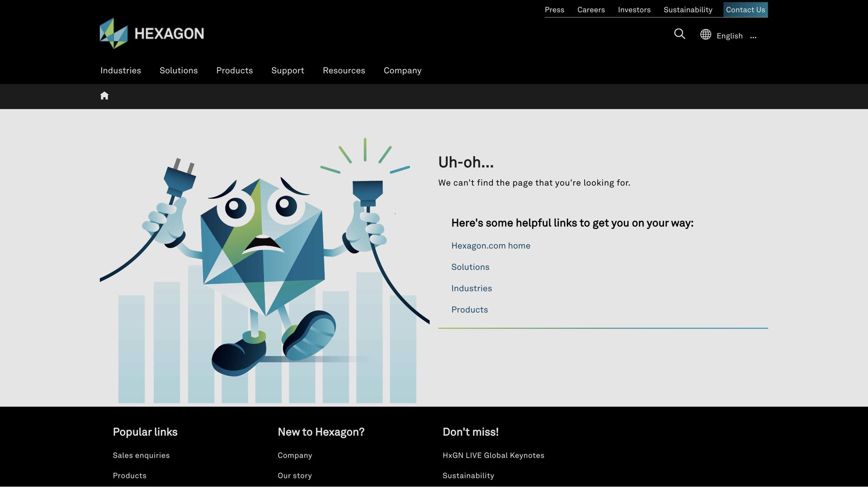Viewport: 868px width, 488px height.
Task: Open the Company navigation menu
Action: coord(402,70)
